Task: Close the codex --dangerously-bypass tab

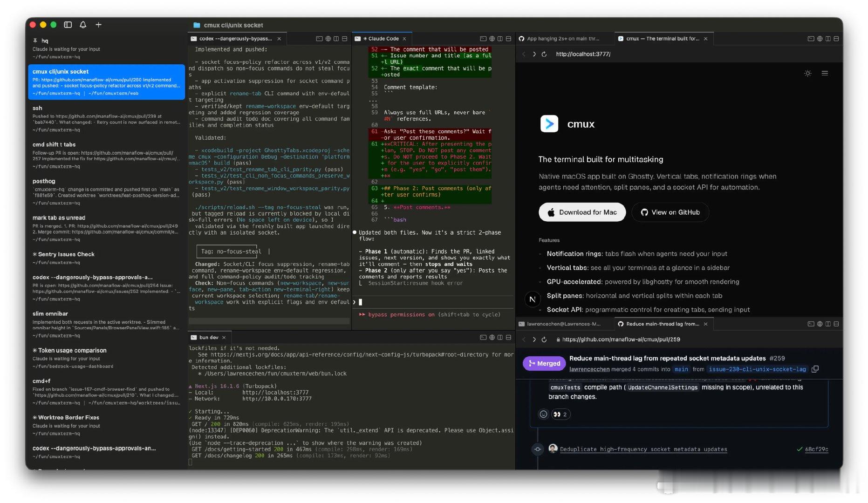Action: pyautogui.click(x=279, y=39)
